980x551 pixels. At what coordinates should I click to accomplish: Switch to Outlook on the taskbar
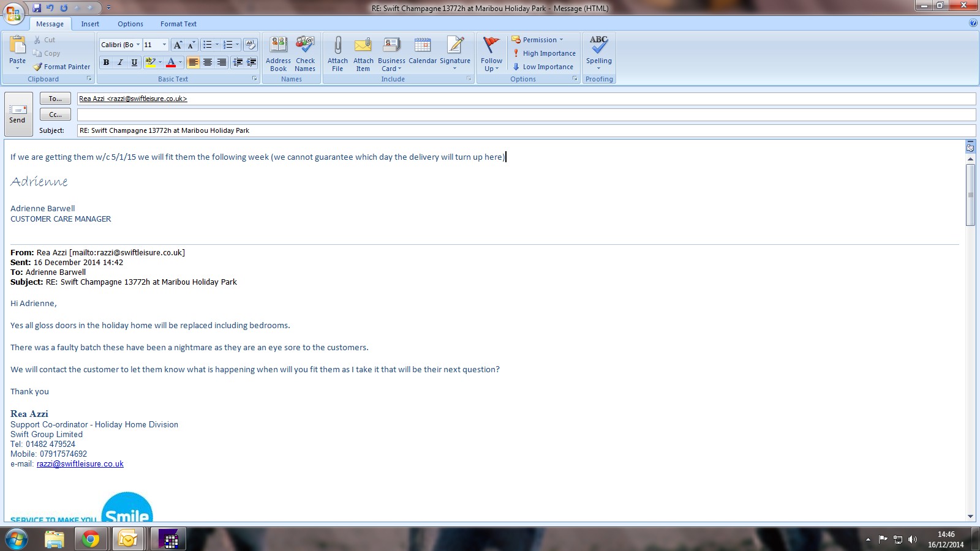[128, 539]
